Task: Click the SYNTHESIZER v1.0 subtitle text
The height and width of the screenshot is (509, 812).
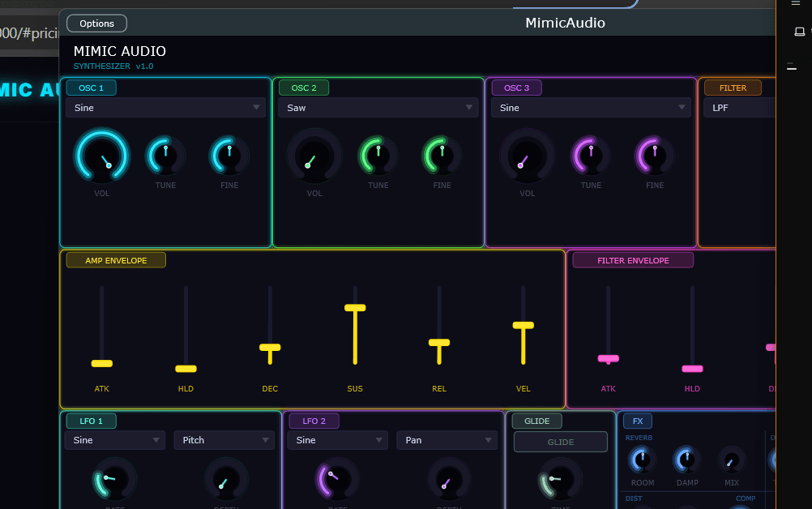Action: point(113,66)
